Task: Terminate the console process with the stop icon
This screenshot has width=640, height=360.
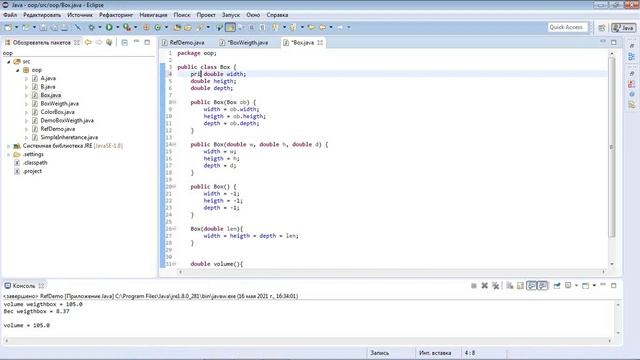Action: pos(473,286)
